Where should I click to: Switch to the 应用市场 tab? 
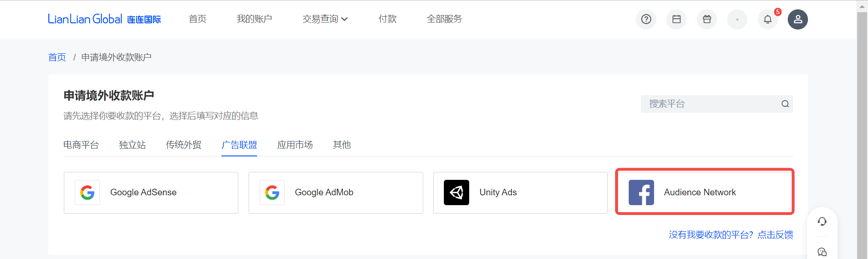[x=295, y=145]
